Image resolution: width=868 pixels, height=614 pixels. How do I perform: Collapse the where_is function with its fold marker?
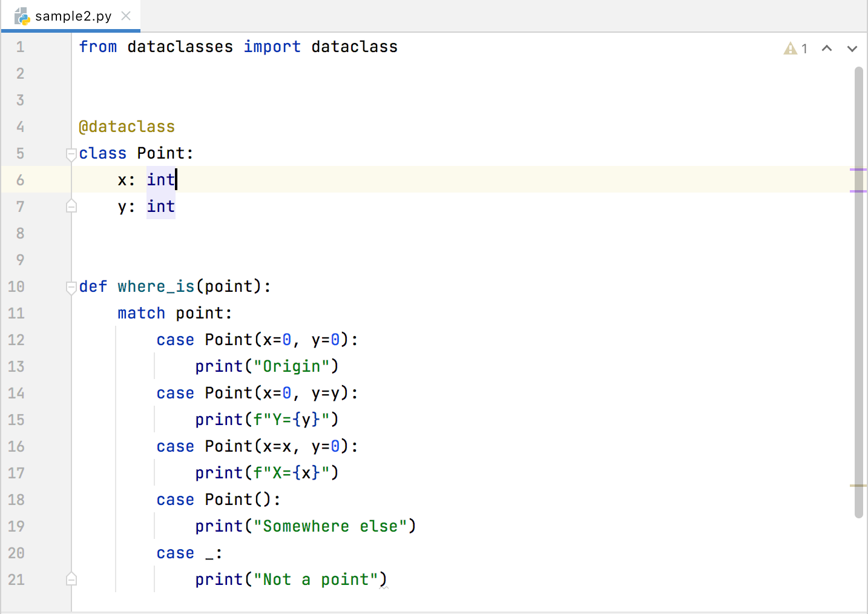[71, 286]
